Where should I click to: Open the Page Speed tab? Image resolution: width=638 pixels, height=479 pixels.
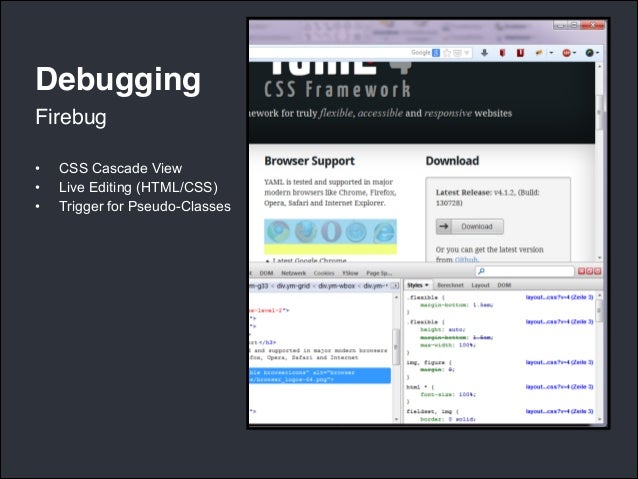(x=379, y=273)
